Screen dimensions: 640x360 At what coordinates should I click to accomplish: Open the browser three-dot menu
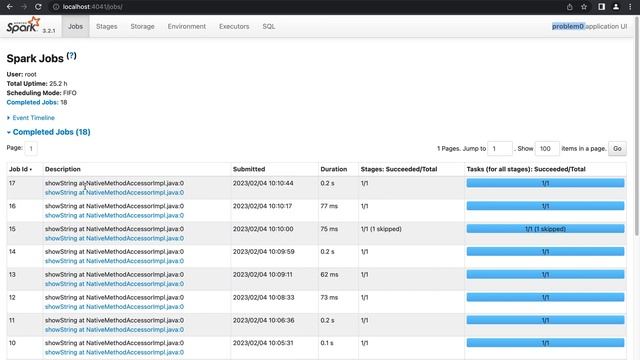tap(630, 7)
